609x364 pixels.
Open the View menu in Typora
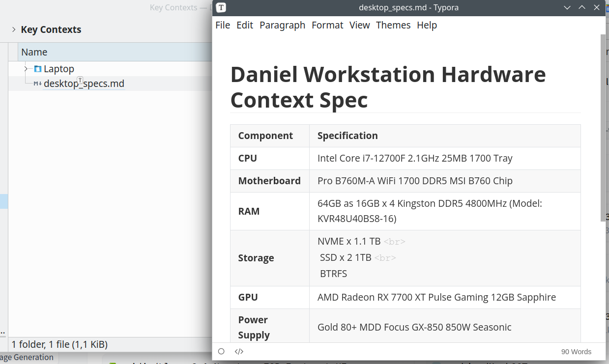click(x=360, y=25)
